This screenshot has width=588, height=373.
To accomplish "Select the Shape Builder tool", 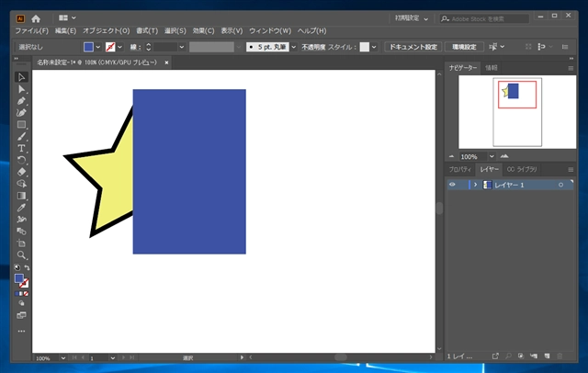I will pyautogui.click(x=21, y=184).
